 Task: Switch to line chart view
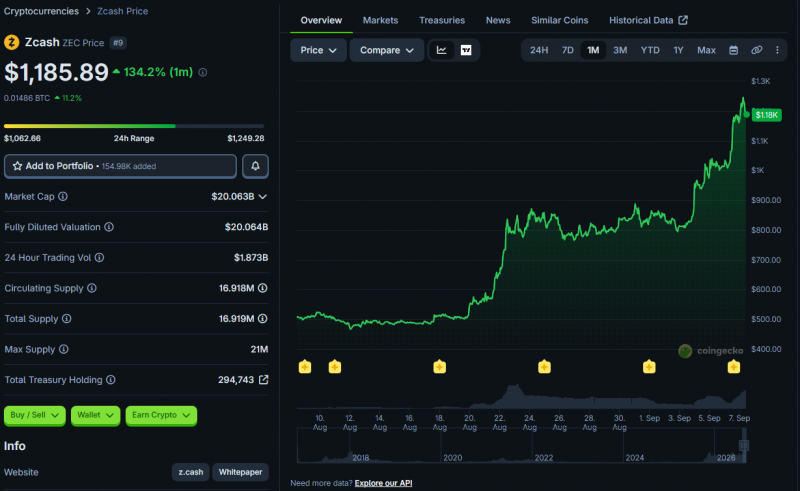[x=442, y=50]
